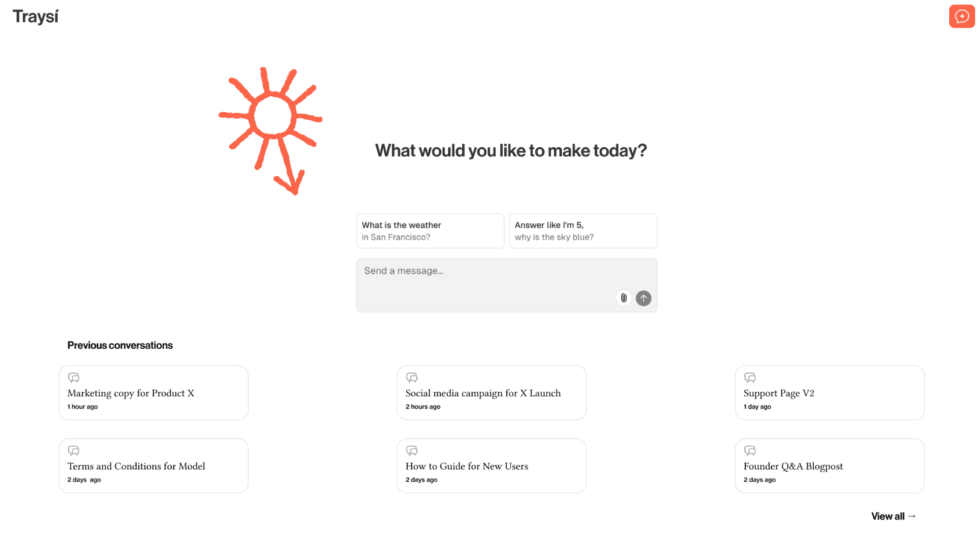980x546 pixels.
Task: Open the Support Page V2 conversation
Action: 829,393
